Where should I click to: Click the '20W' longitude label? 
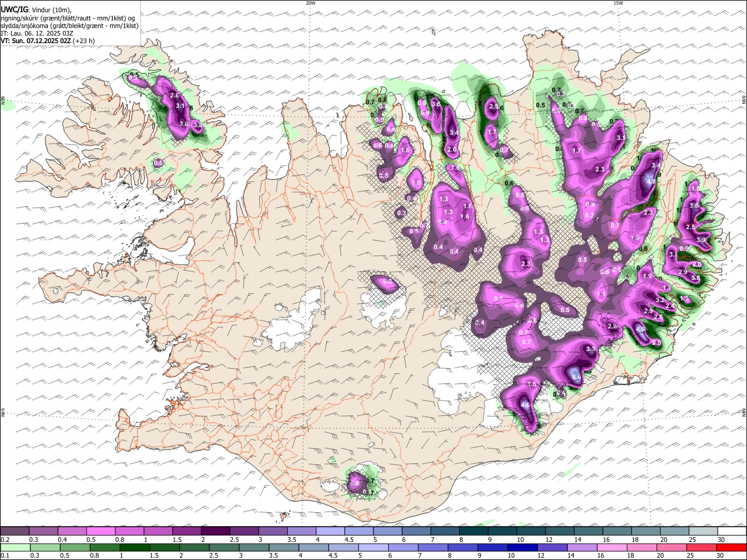[x=310, y=3]
